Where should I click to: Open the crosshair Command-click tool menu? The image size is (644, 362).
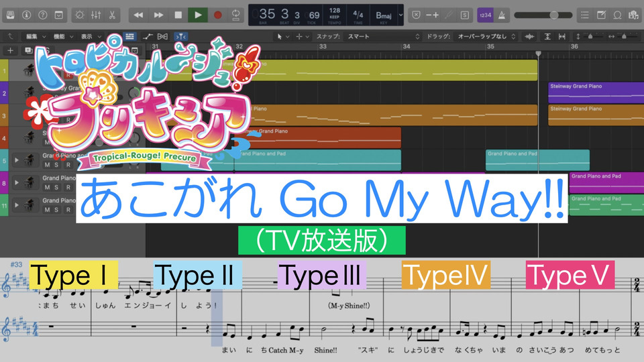coord(303,36)
